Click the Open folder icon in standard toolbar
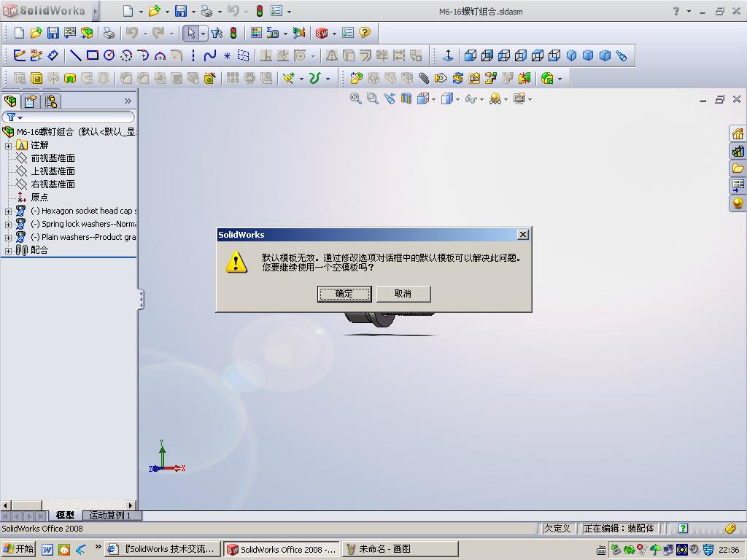 pos(36,33)
